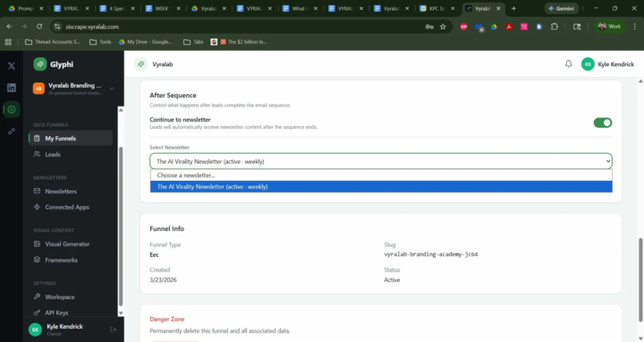644x342 pixels.
Task: Open the Work browser profile
Action: tap(609, 26)
